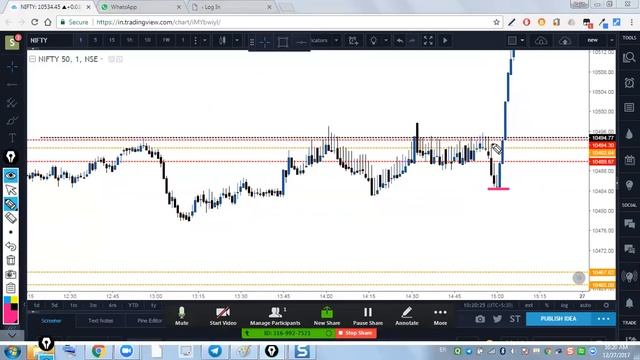Open Google Chrome from the Windows taskbar
The image size is (640, 360).
98,351
